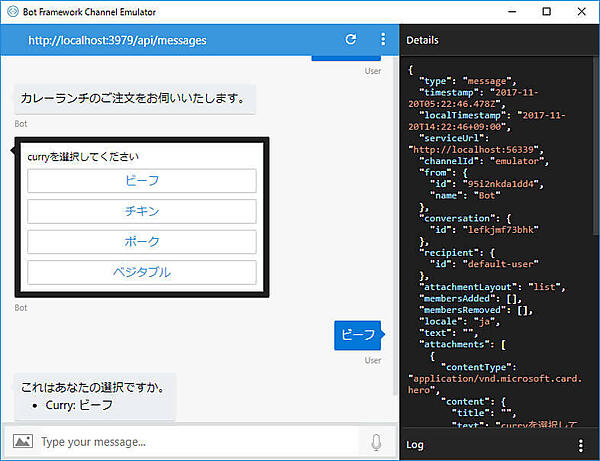Click the image upload icon

pyautogui.click(x=22, y=441)
